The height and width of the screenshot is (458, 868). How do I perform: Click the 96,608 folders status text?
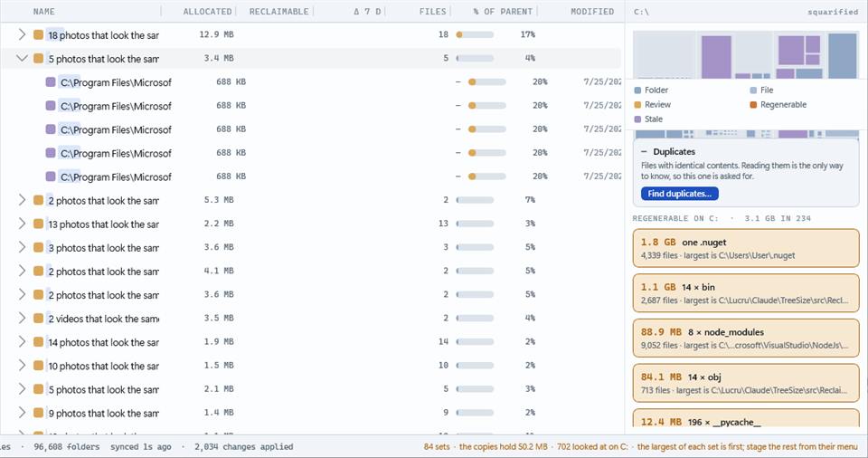(x=66, y=446)
